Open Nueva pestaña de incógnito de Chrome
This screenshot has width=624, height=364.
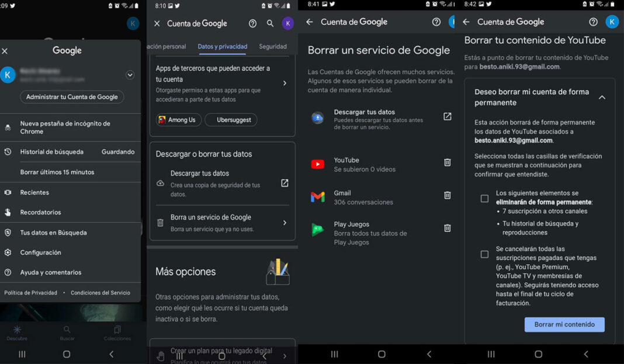pos(71,127)
